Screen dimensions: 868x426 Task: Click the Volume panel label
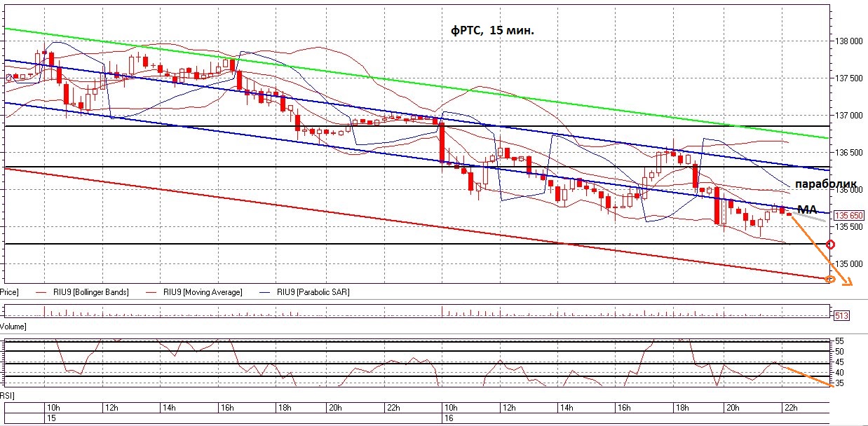(13, 327)
